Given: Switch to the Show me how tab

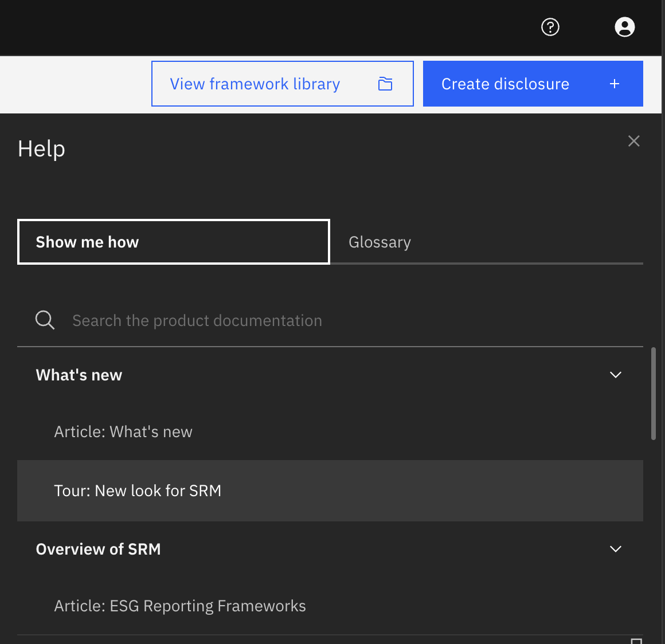Looking at the screenshot, I should point(173,242).
